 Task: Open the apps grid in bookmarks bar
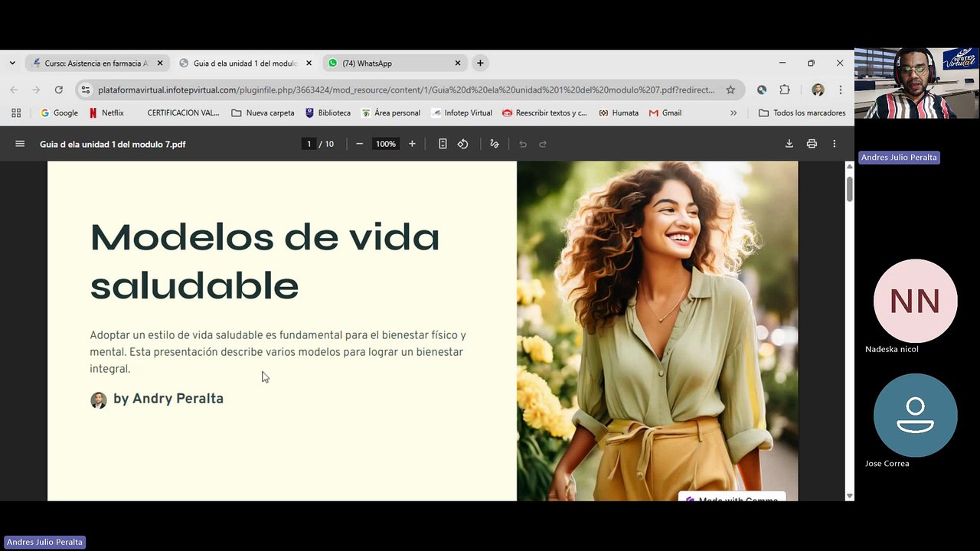point(16,112)
